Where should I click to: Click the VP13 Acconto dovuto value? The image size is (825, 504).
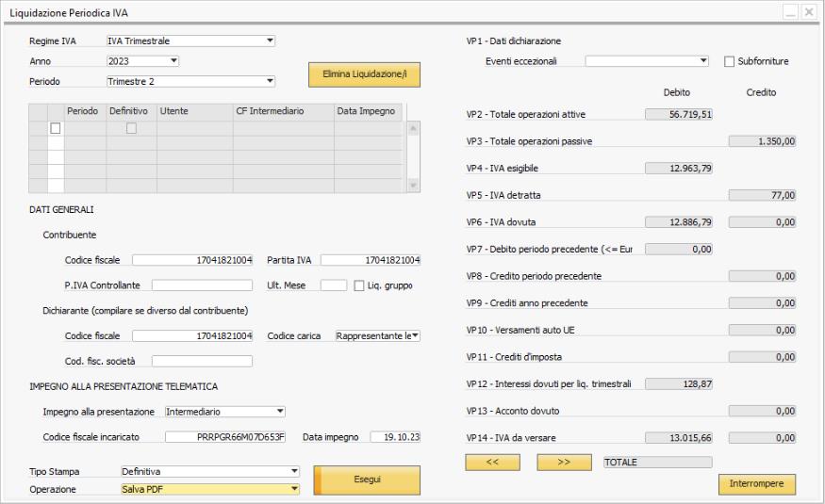(x=762, y=411)
